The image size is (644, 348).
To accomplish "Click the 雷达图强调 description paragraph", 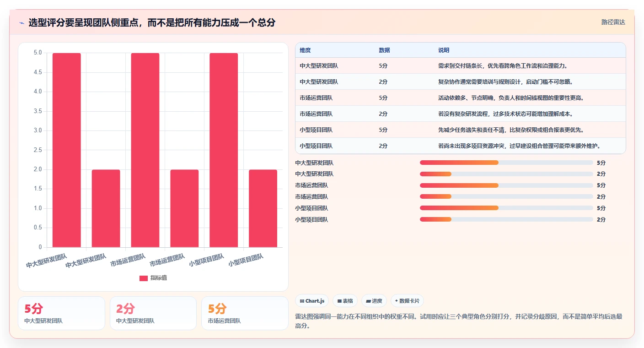I will tap(460, 321).
